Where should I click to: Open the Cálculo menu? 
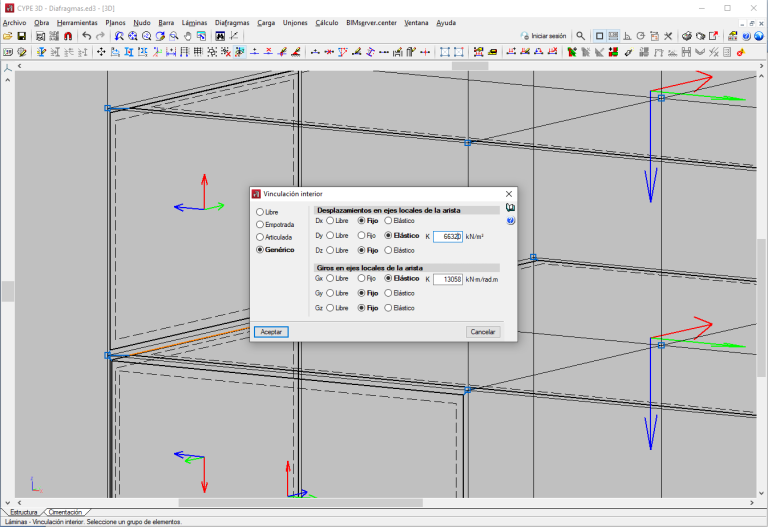326,22
